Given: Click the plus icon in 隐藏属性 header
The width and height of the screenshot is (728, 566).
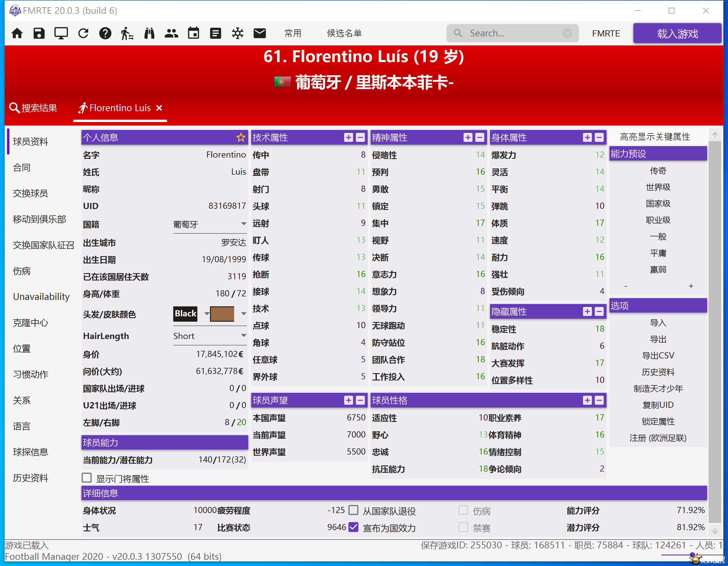Looking at the screenshot, I should [587, 311].
